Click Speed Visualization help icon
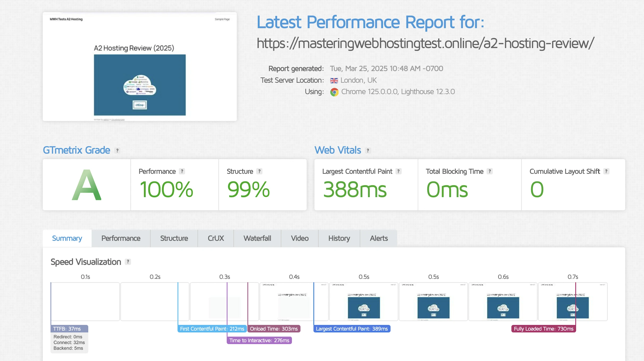This screenshot has height=361, width=644. point(128,262)
